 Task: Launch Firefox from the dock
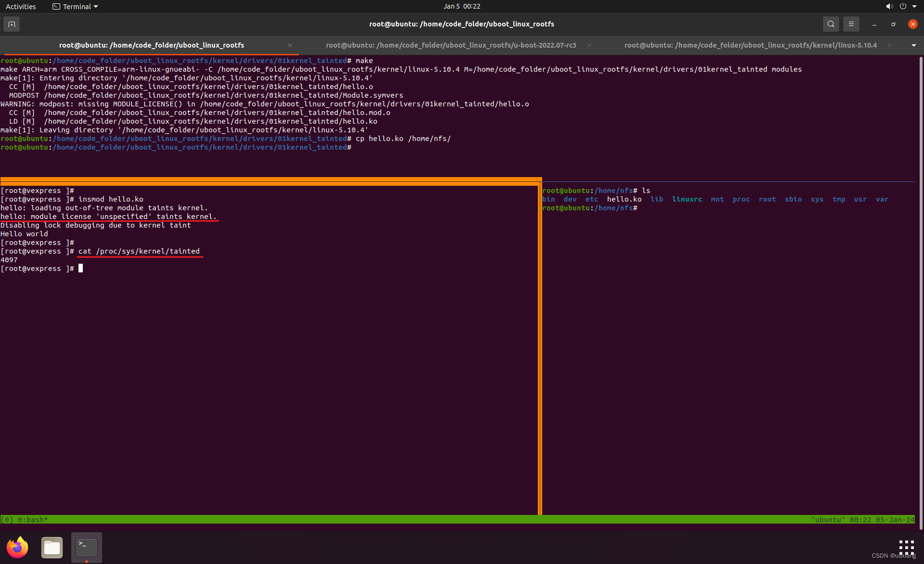[x=17, y=548]
